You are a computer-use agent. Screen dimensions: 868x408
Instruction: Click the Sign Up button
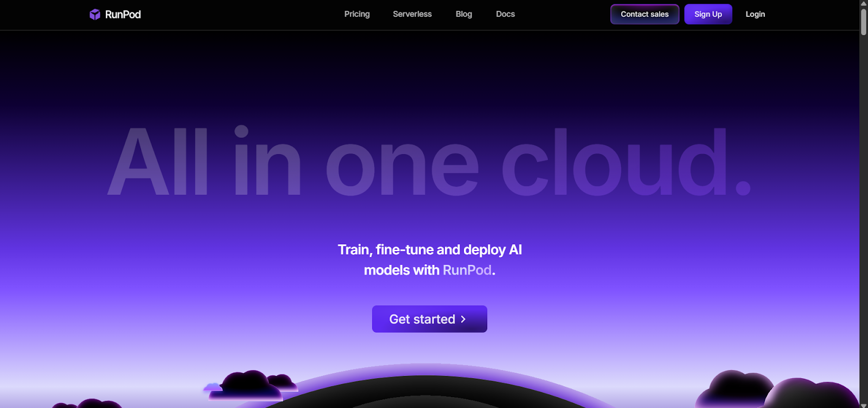pyautogui.click(x=708, y=14)
